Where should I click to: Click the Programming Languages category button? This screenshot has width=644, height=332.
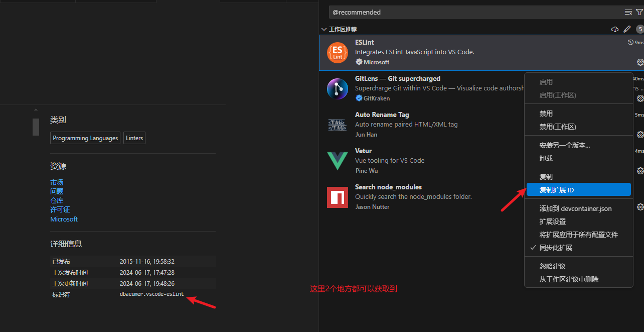coord(85,138)
